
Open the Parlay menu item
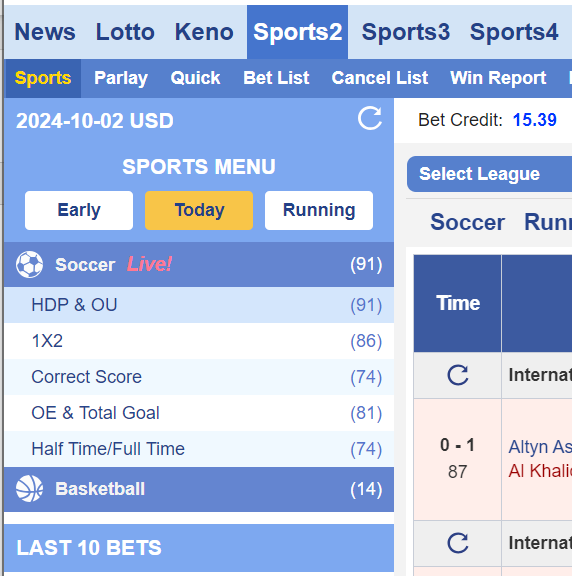(121, 78)
